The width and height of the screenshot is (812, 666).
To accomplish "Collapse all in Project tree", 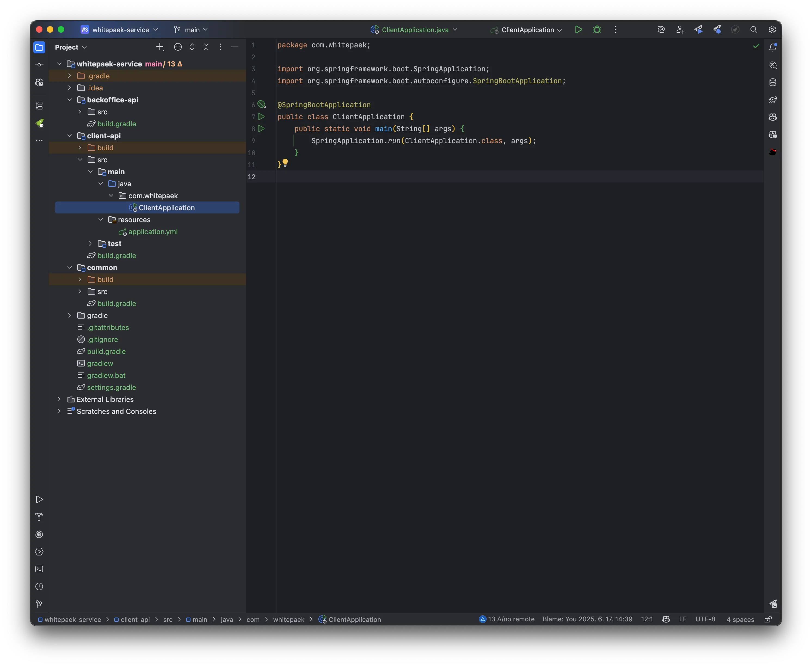I will (x=206, y=47).
